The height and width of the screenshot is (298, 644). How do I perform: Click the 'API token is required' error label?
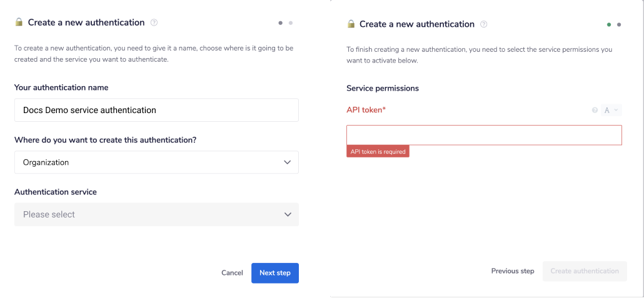point(378,152)
